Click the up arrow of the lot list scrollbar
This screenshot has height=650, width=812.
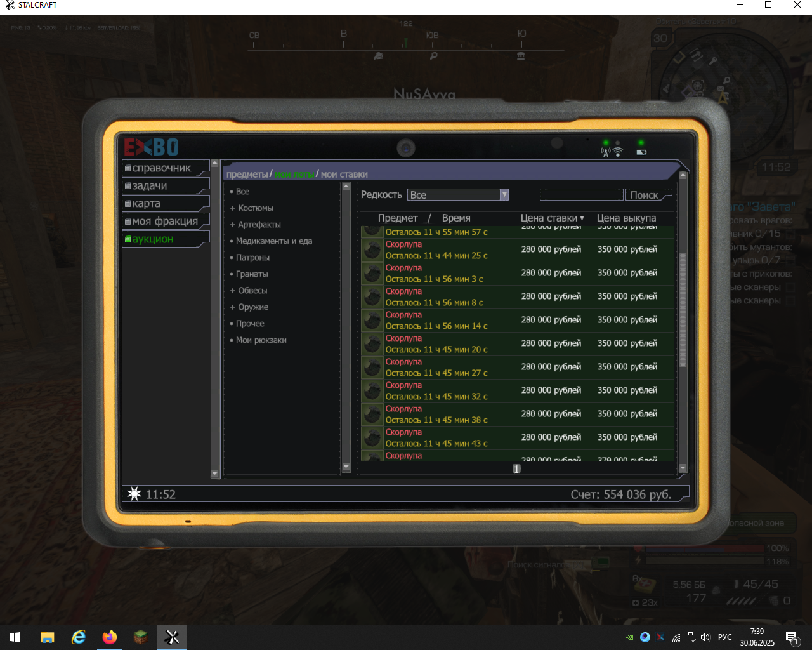(x=683, y=175)
